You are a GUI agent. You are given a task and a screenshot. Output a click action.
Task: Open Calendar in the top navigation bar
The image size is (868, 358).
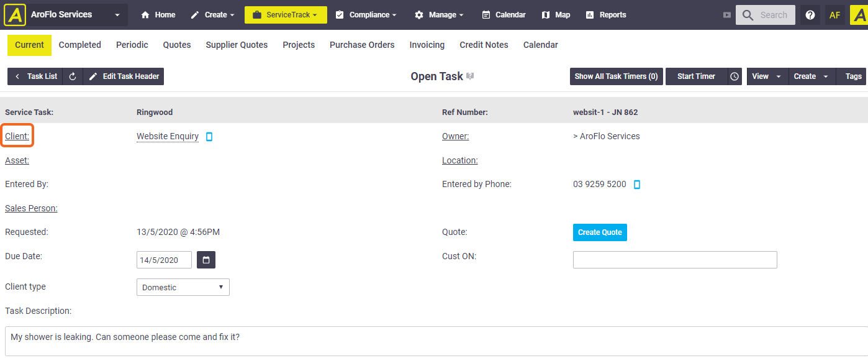[504, 15]
